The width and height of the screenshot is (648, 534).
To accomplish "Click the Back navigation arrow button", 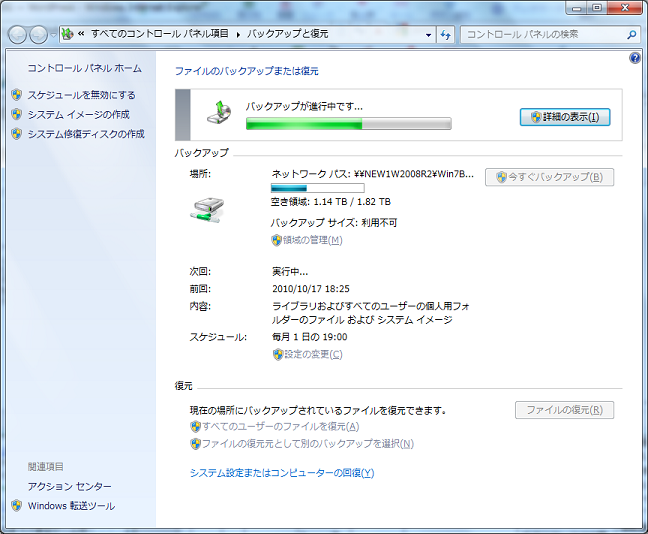I will click(x=19, y=34).
